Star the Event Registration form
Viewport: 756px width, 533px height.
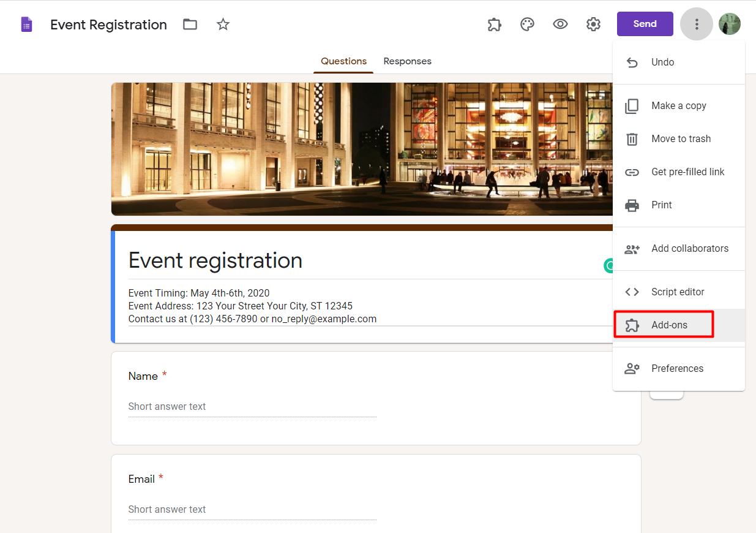[x=223, y=25]
